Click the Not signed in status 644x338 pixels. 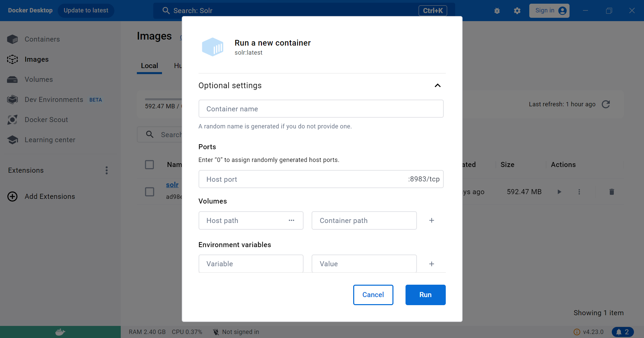pyautogui.click(x=236, y=332)
